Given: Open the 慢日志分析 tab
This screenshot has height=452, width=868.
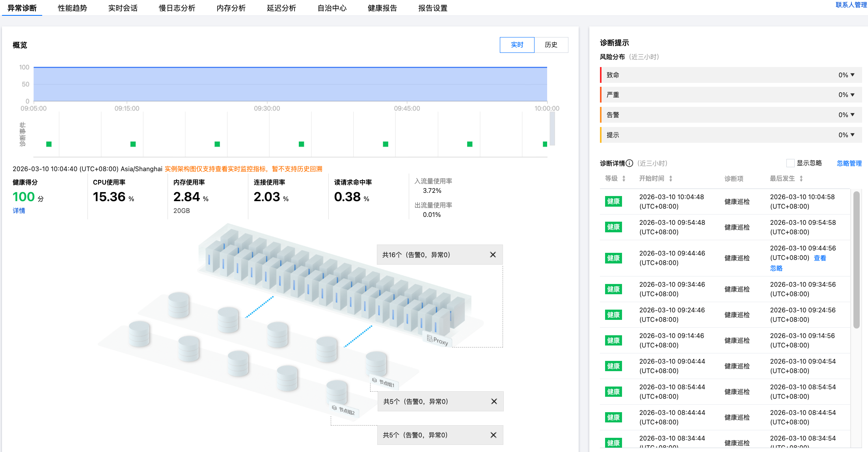Looking at the screenshot, I should point(177,8).
